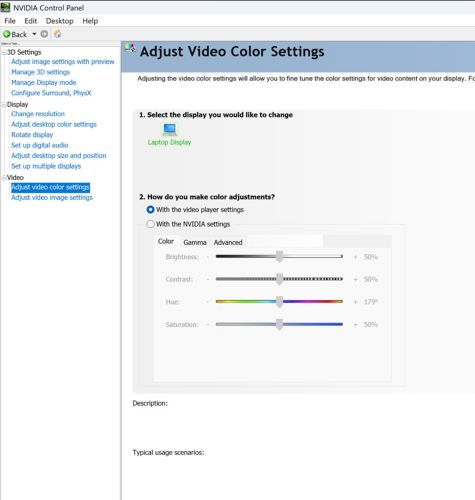Image resolution: width=475 pixels, height=500 pixels.
Task: Click the Adjust Video Color Settings header icon
Action: click(130, 49)
